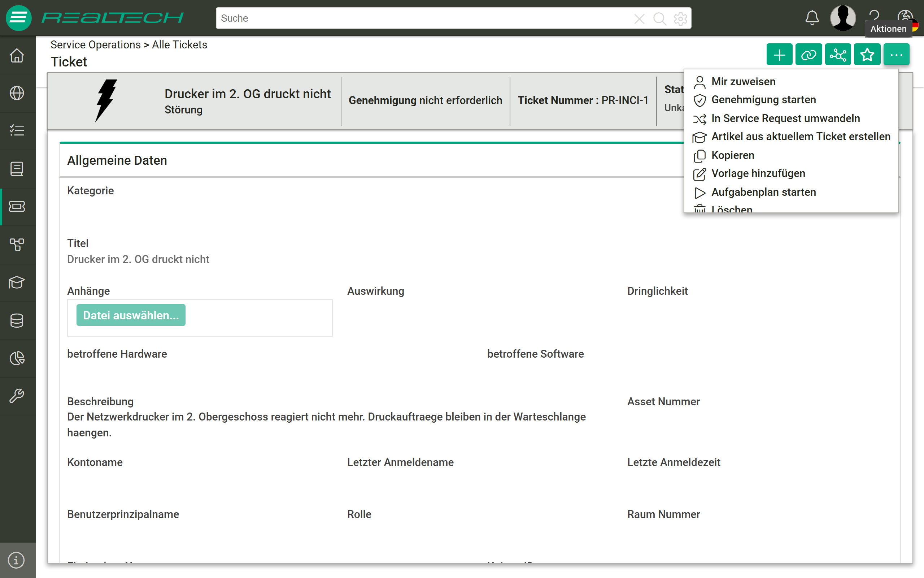Choose 'Vorlage hinzufügen' from menu
The image size is (924, 578).
coord(791,173)
